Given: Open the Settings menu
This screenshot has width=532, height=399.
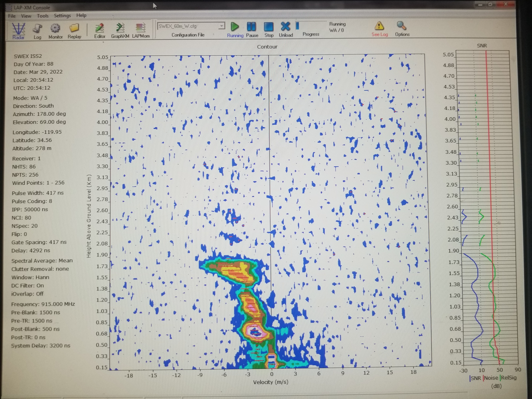Looking at the screenshot, I should (x=62, y=16).
